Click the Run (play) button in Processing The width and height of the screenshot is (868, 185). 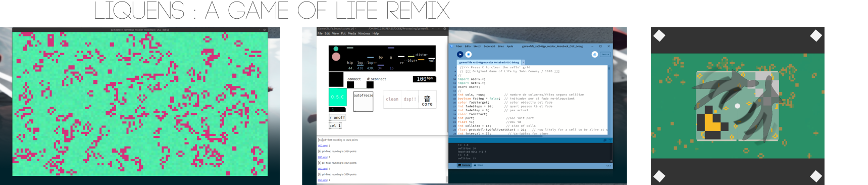tap(459, 54)
